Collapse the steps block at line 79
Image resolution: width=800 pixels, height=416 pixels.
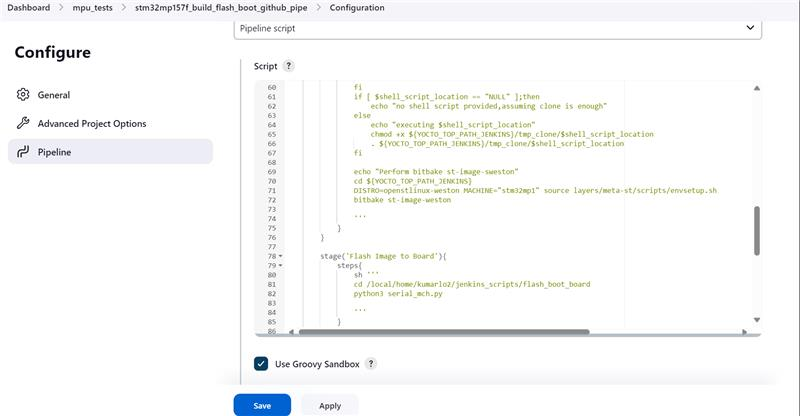point(280,266)
